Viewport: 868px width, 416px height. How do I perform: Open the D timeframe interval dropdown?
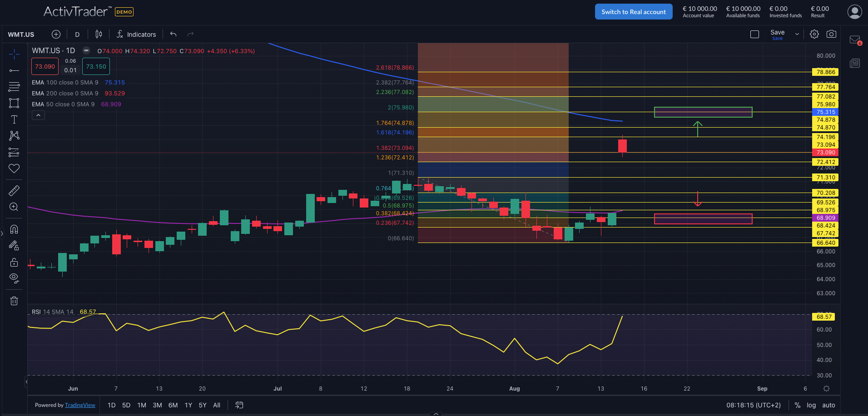tap(77, 35)
